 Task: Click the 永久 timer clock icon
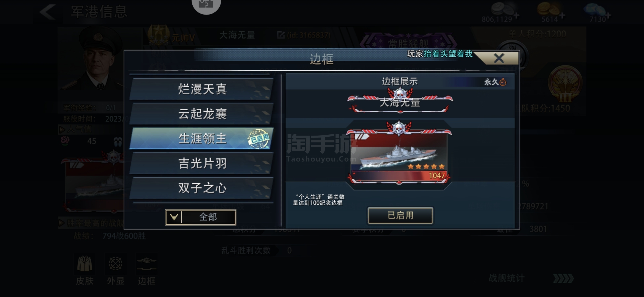click(503, 82)
